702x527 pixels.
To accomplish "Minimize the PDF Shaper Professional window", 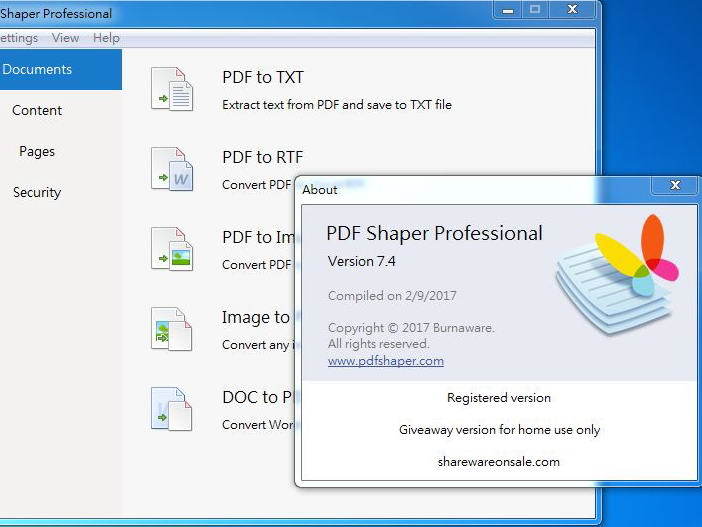I will point(508,10).
